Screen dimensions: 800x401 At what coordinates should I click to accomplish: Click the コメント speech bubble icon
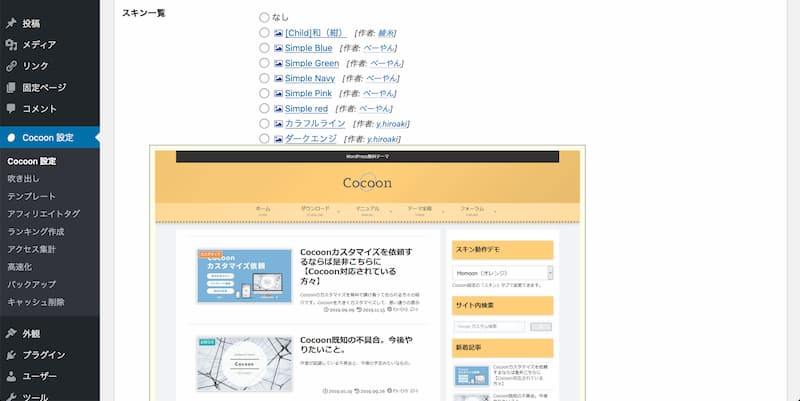click(11, 108)
